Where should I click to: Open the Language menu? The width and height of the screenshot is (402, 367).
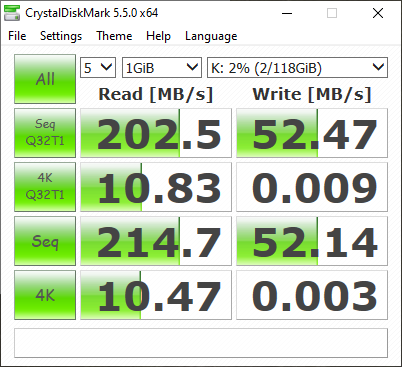tap(211, 36)
